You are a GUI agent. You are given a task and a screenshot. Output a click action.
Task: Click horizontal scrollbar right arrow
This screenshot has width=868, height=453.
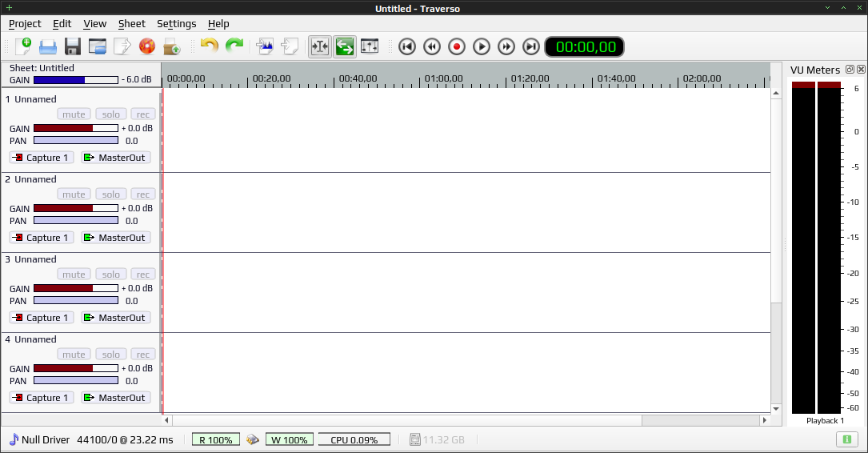point(765,420)
